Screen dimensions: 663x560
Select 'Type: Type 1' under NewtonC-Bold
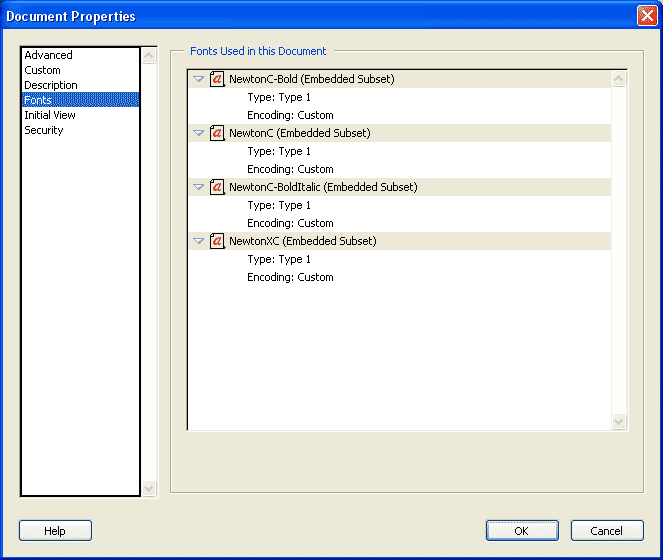click(x=279, y=97)
